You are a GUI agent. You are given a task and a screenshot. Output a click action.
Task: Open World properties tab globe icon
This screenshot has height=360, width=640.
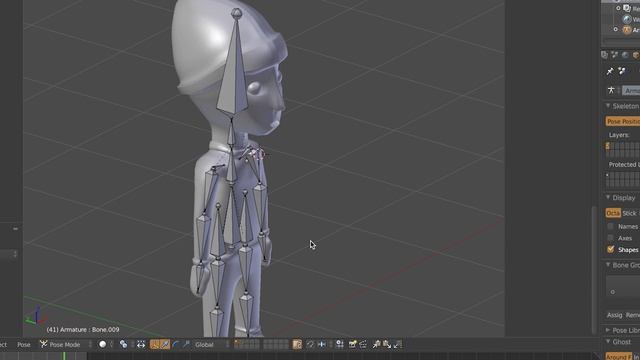pos(625,55)
